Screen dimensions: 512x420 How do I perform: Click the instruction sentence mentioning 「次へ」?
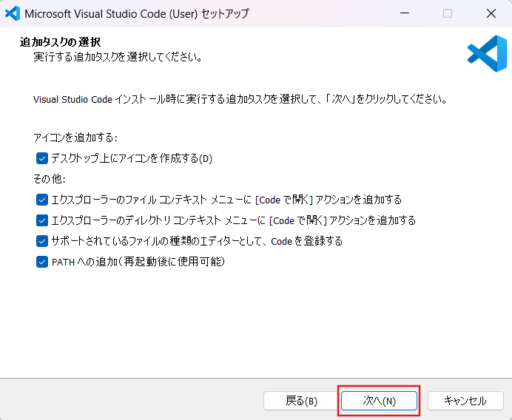click(240, 98)
